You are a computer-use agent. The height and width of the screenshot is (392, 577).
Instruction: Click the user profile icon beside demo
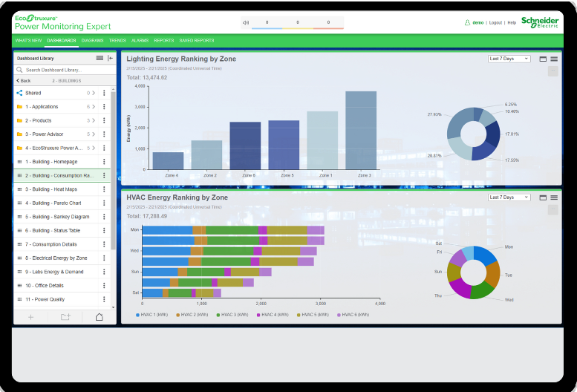[x=467, y=22]
